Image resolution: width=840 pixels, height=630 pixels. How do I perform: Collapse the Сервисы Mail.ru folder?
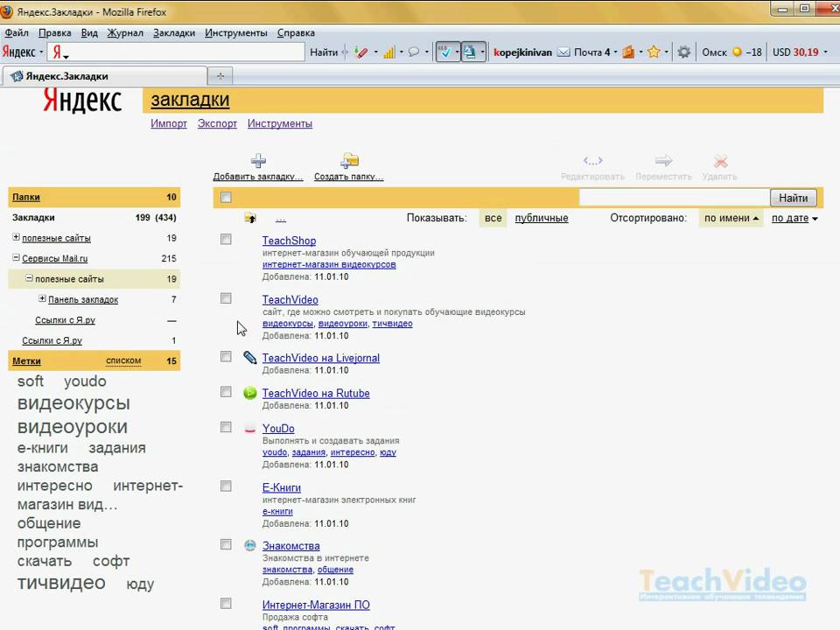coord(16,257)
